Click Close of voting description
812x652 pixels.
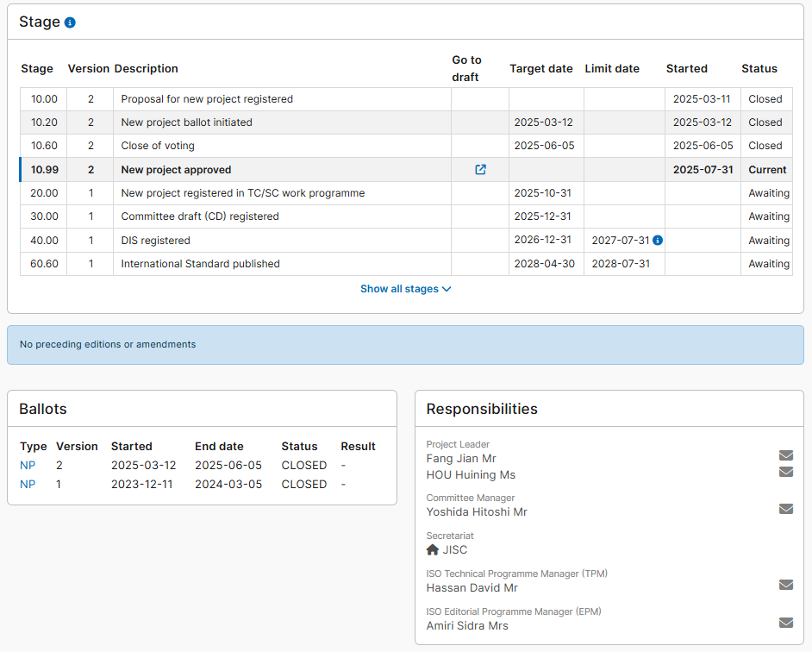[x=158, y=146]
